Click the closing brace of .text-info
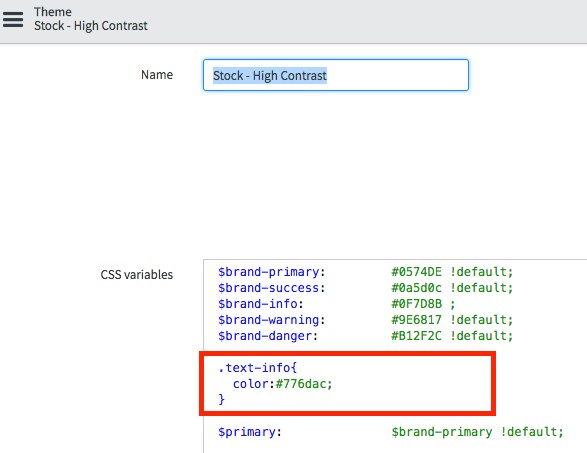 click(x=222, y=399)
